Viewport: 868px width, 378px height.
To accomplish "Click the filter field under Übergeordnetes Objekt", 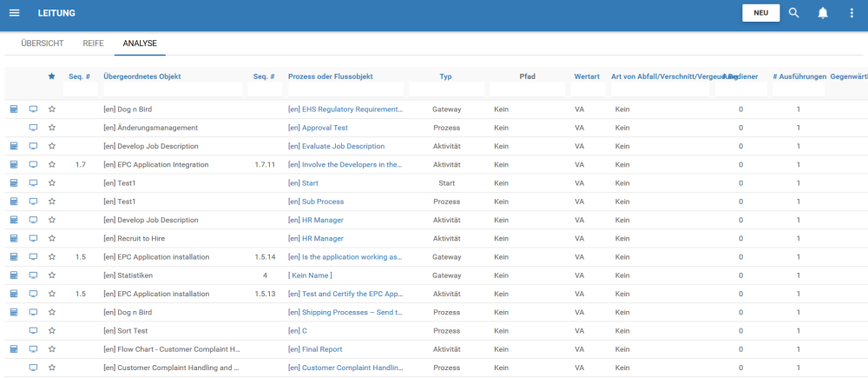I will point(172,90).
